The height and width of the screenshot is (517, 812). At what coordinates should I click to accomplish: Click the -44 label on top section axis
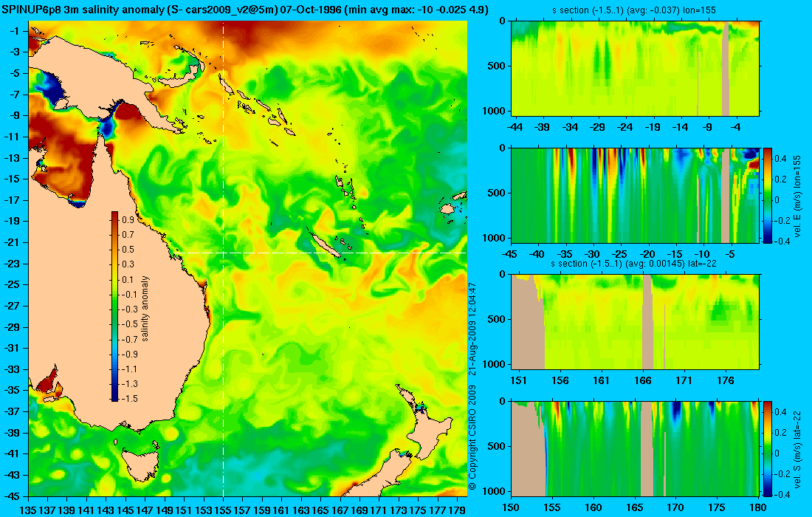coord(515,127)
